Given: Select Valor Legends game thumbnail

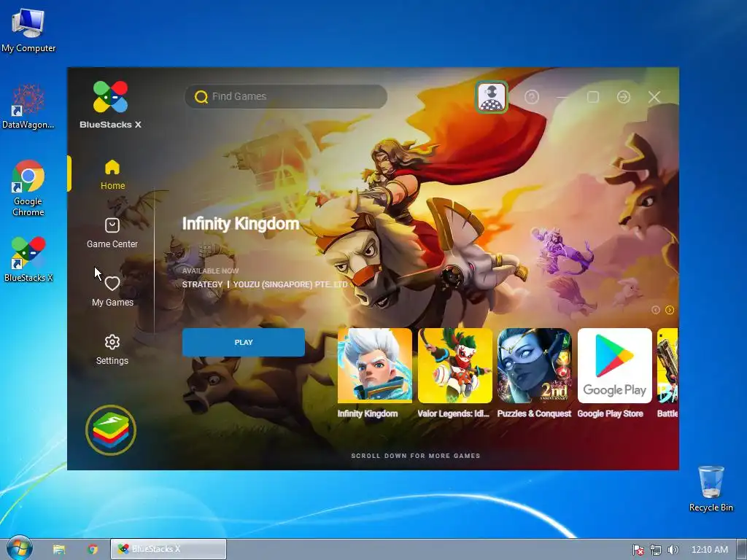Looking at the screenshot, I should tap(455, 365).
